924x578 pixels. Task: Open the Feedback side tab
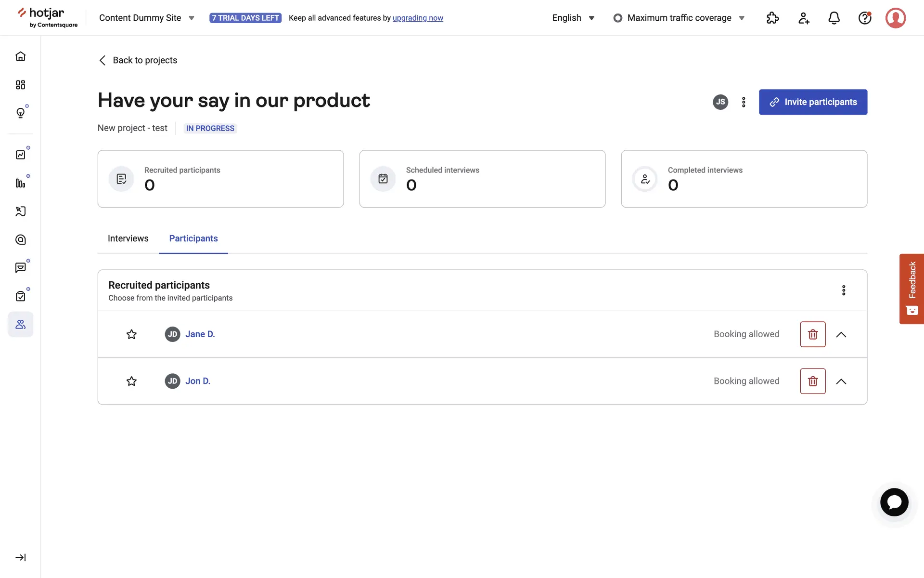(911, 289)
